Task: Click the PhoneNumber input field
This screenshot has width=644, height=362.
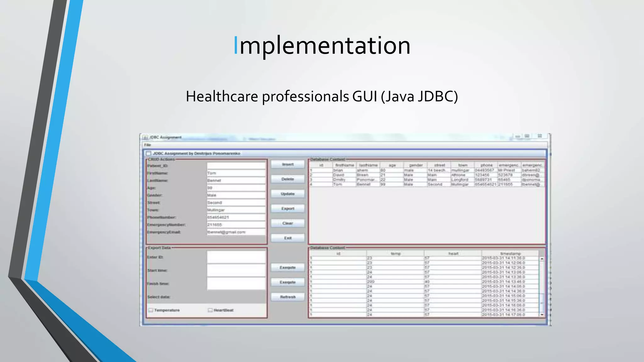Action: coord(236,217)
